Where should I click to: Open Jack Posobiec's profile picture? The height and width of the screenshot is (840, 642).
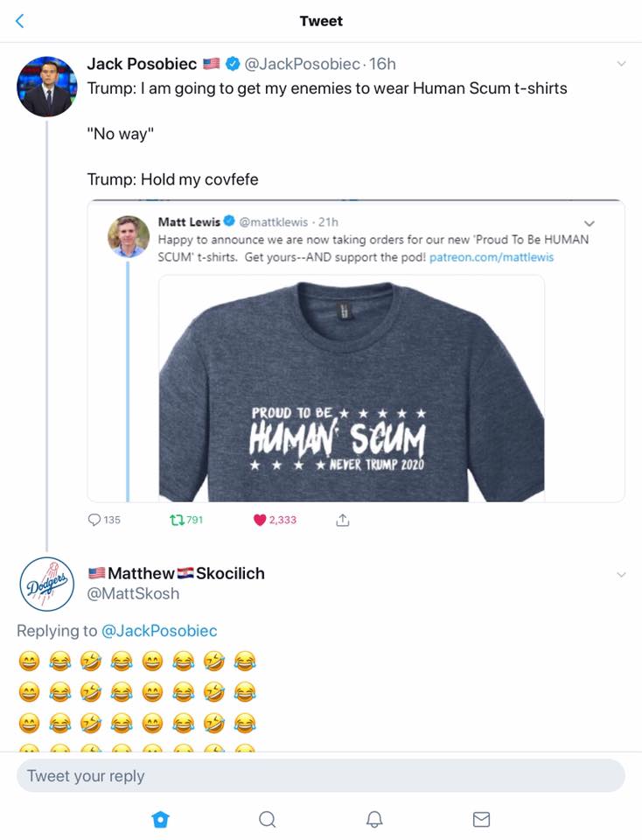(x=45, y=86)
